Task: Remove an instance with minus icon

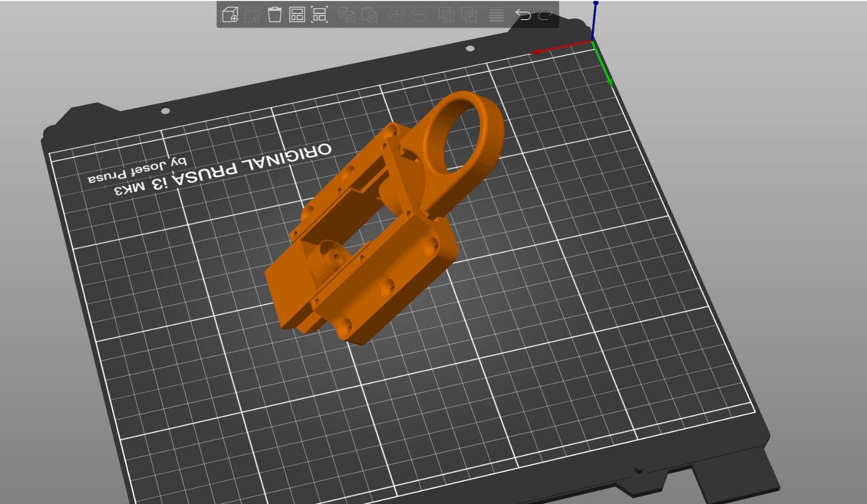Action: pos(419,15)
